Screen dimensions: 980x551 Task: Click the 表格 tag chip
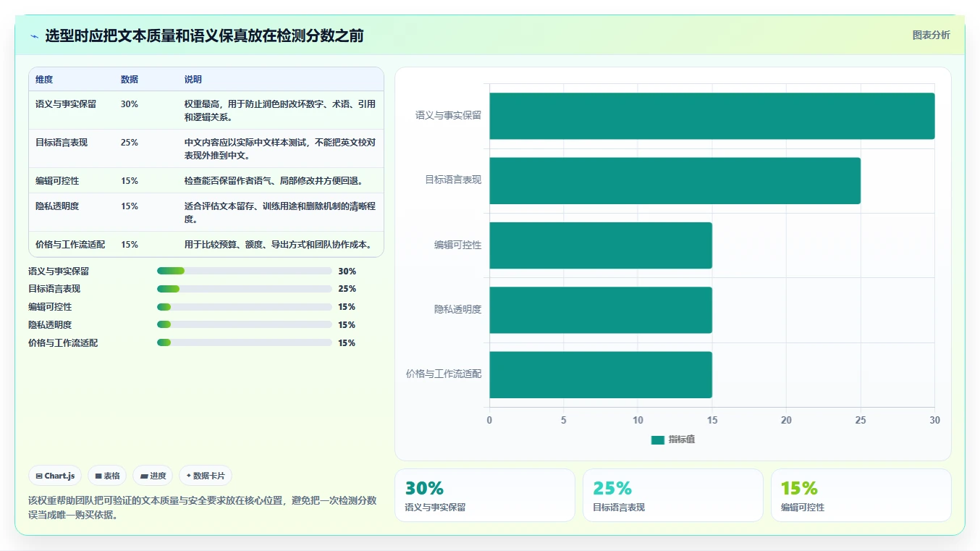click(107, 476)
